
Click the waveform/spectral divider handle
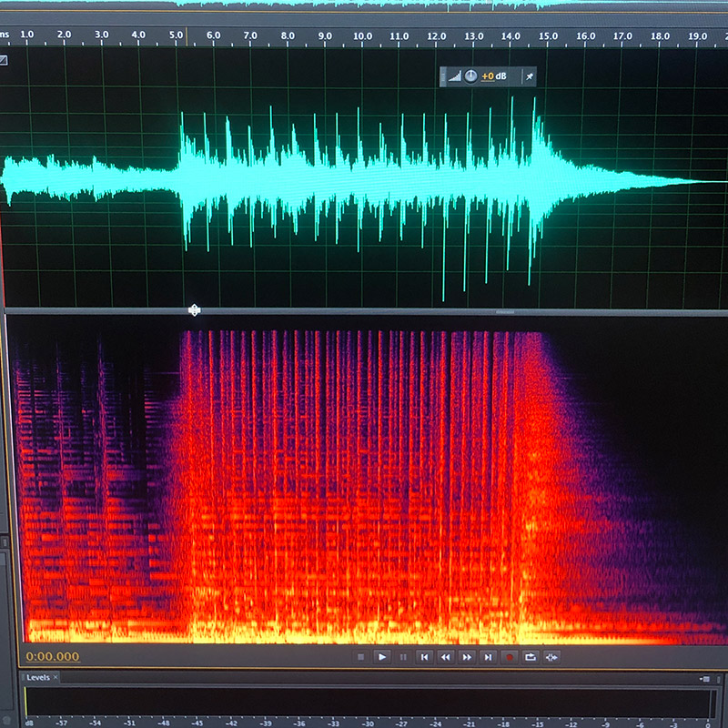(x=194, y=310)
